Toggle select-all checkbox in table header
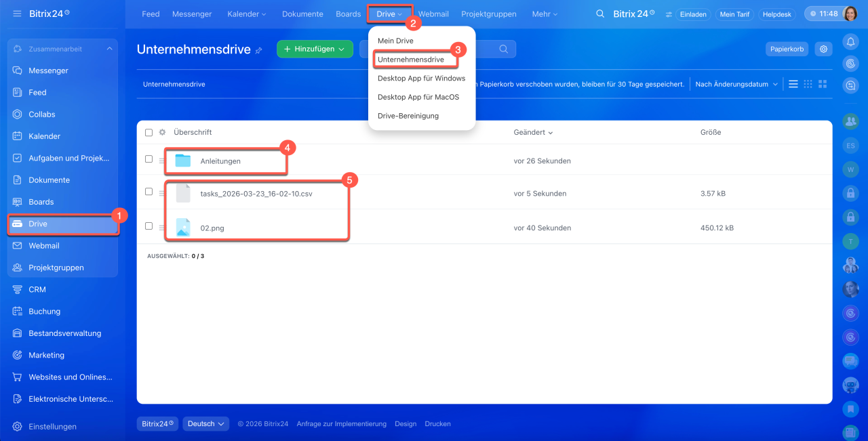Image resolution: width=868 pixels, height=441 pixels. (149, 133)
